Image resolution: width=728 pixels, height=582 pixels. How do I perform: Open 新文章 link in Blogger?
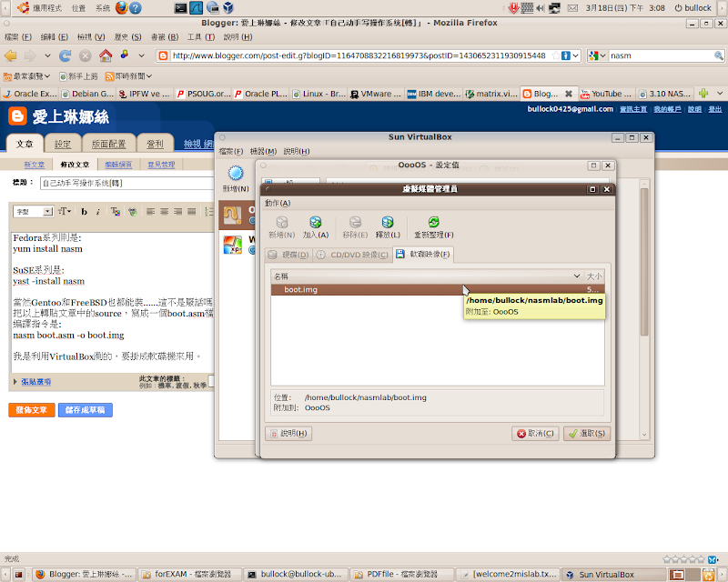(35, 165)
